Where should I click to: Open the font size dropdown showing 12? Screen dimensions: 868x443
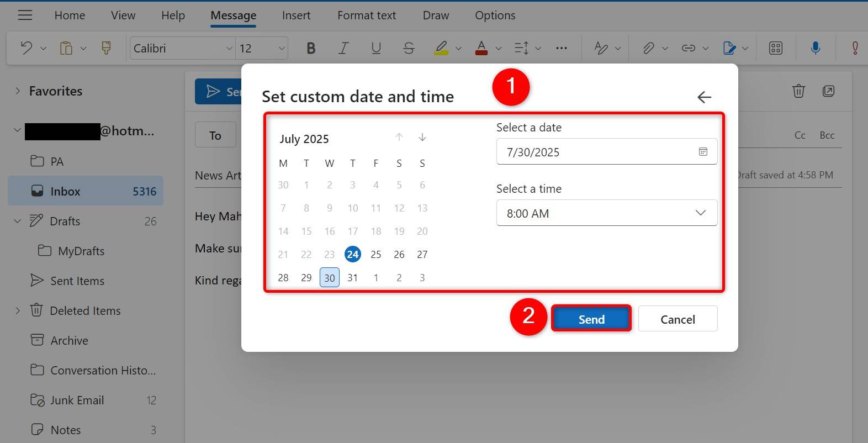click(x=262, y=48)
